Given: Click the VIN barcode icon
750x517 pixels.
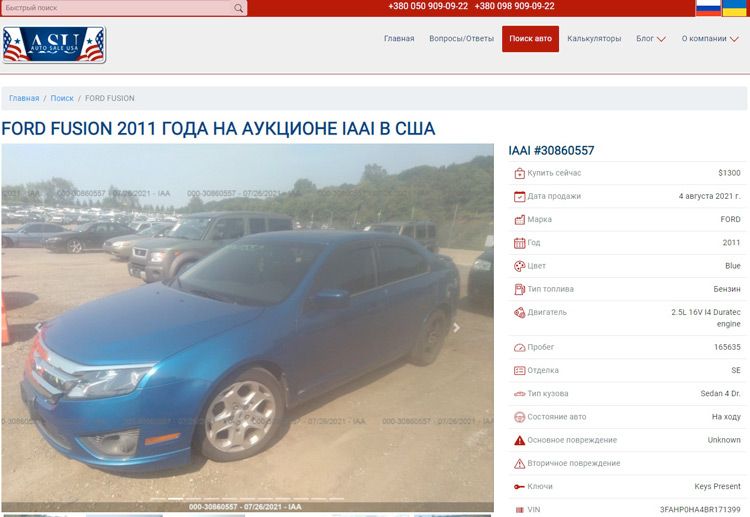Looking at the screenshot, I should (519, 510).
